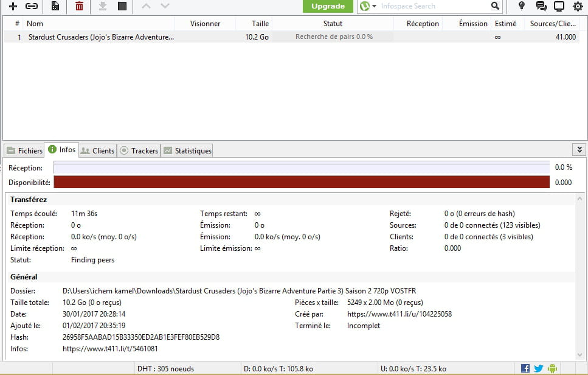
Task: Sort by Sources/Clients column header
Action: point(553,24)
